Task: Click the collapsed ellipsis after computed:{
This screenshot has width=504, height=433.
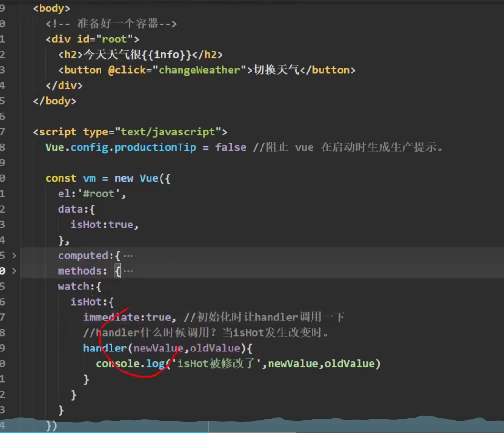Action: (128, 256)
